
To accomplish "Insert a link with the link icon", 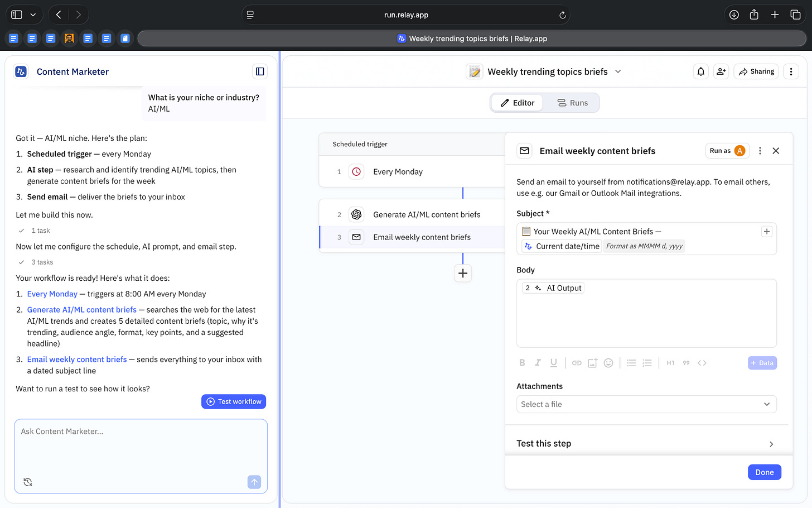I will tap(577, 363).
